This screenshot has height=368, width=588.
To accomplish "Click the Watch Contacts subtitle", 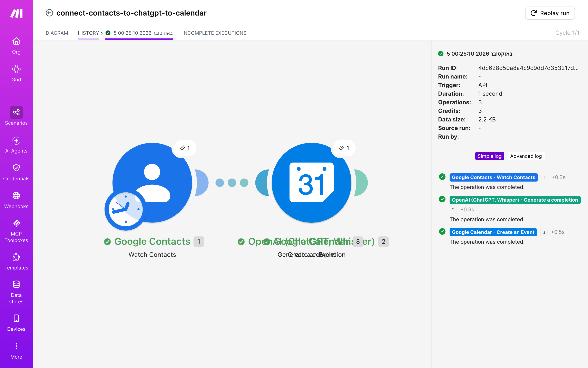I will click(x=152, y=255).
